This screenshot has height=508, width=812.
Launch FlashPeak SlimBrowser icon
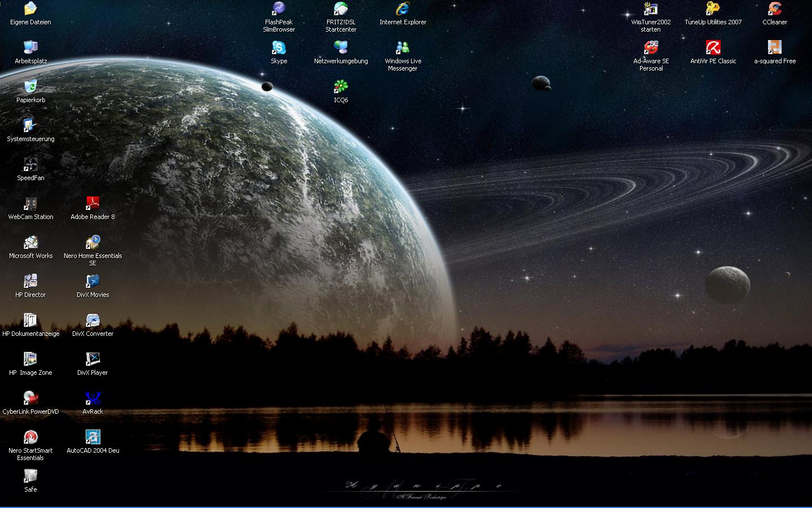point(279,8)
